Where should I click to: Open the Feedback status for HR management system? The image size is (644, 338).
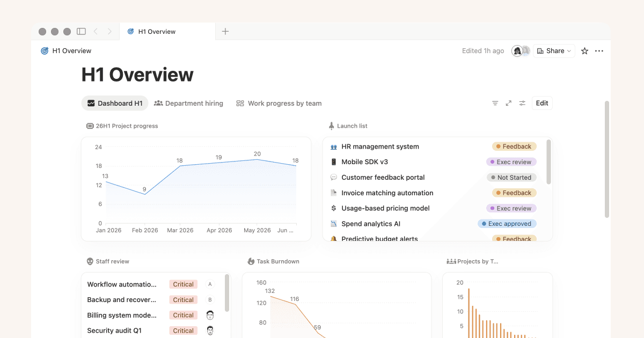[514, 146]
